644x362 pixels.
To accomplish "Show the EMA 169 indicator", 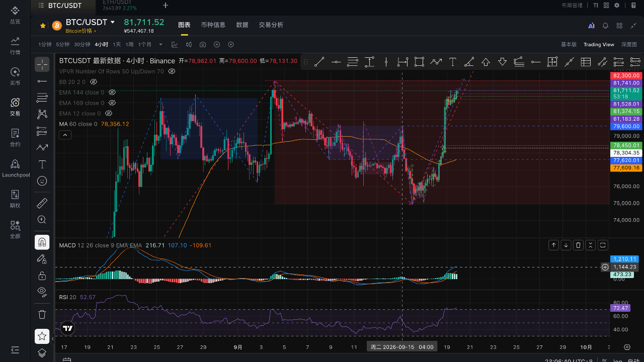I will coord(112,103).
